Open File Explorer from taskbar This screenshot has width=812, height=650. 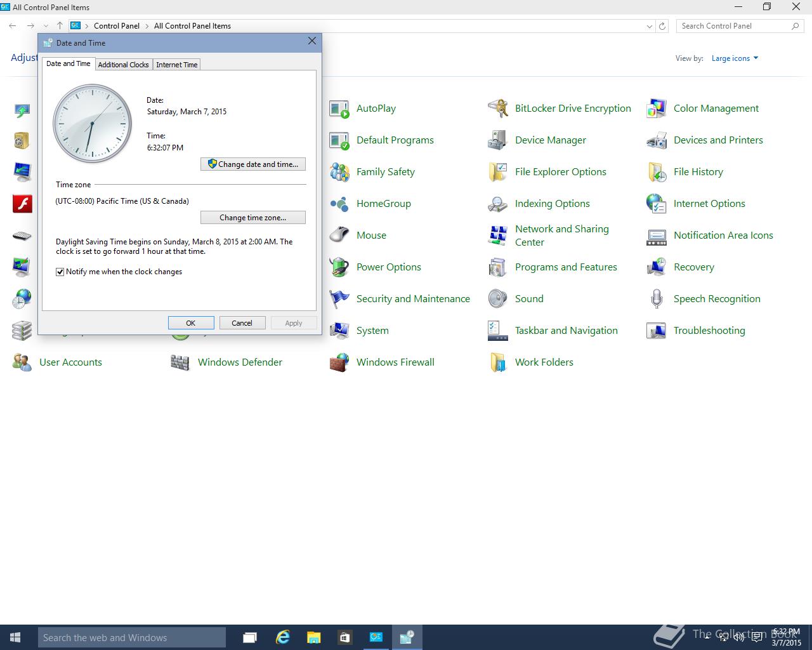click(313, 637)
